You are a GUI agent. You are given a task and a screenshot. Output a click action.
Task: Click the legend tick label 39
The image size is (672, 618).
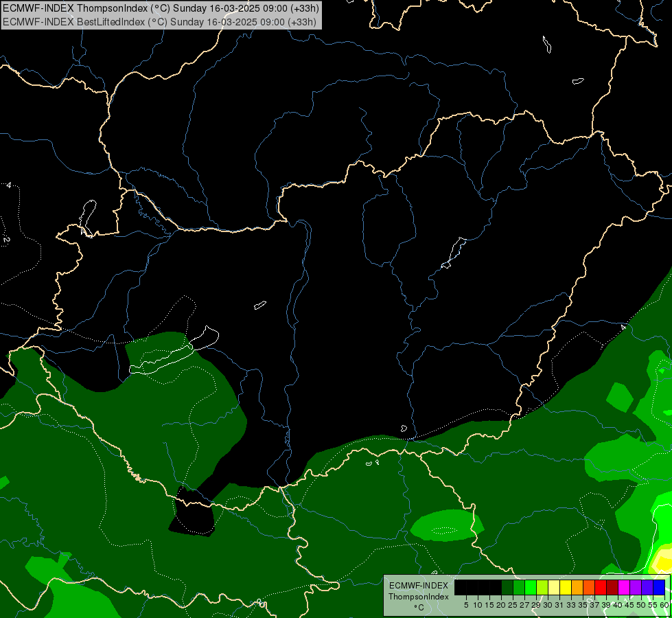click(x=606, y=605)
